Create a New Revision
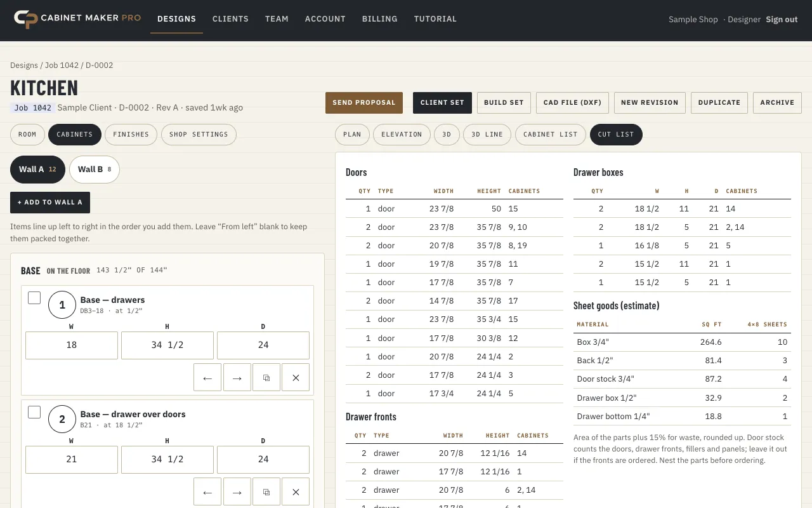The height and width of the screenshot is (508, 812). 650,103
